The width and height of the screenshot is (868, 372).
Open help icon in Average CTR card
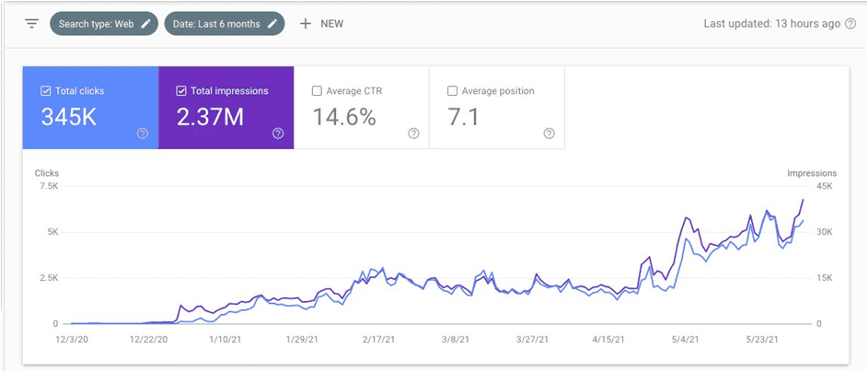(413, 134)
